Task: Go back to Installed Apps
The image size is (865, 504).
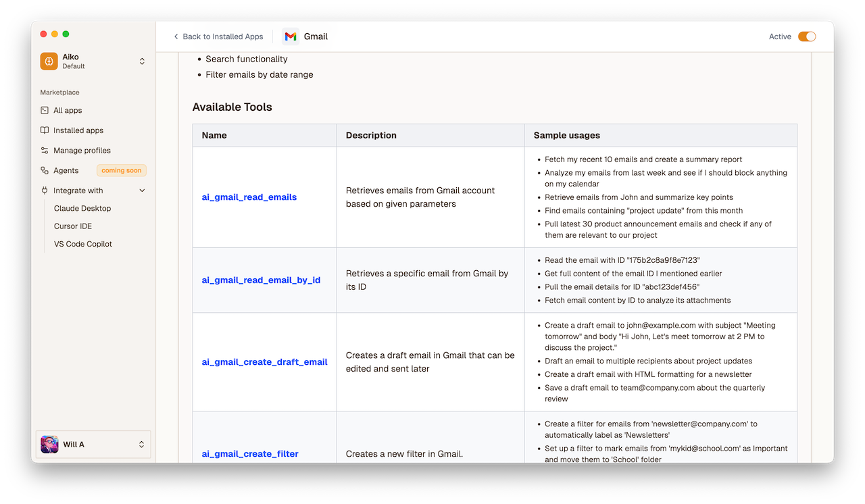Action: [x=218, y=36]
